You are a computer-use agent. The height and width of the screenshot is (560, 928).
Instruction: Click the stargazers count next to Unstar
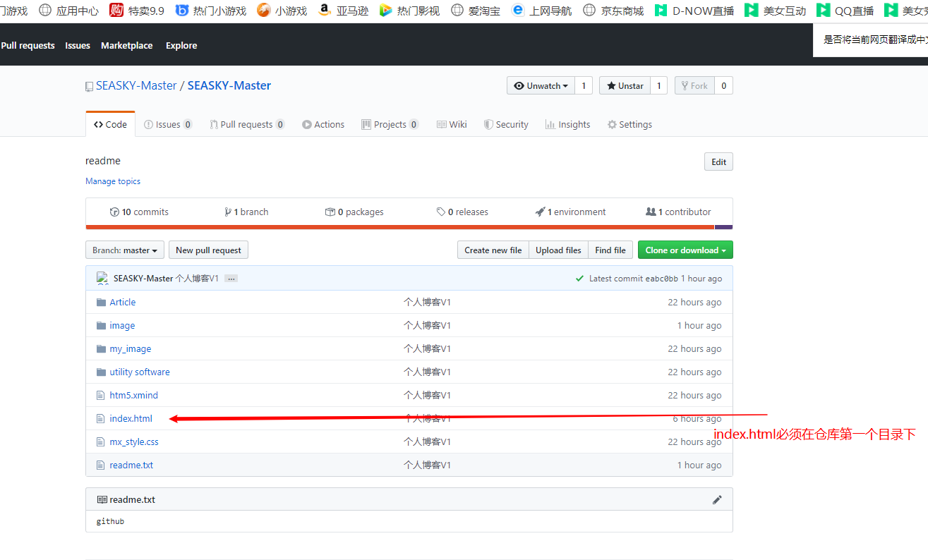[x=658, y=85]
